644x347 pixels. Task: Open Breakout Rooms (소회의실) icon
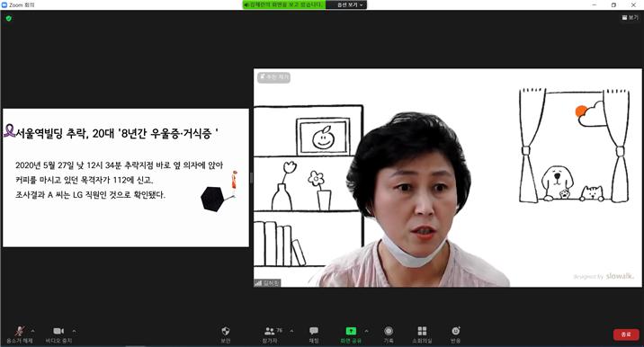[x=422, y=334]
